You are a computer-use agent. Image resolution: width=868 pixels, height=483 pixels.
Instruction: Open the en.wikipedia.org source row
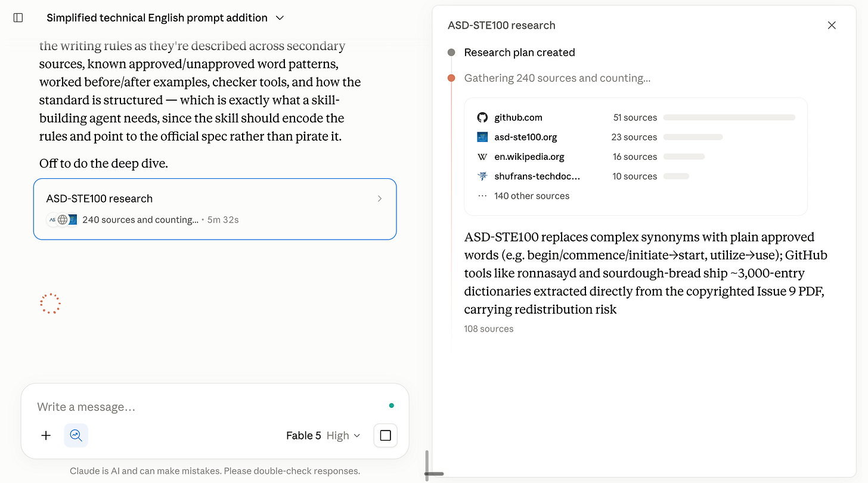tap(635, 157)
